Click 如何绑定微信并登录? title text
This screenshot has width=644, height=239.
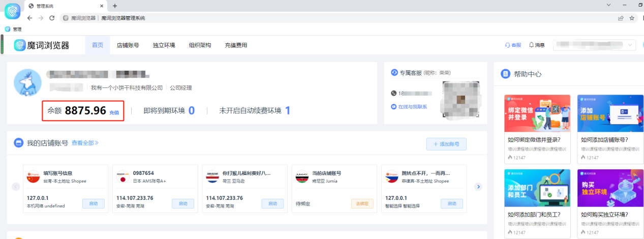click(x=534, y=140)
